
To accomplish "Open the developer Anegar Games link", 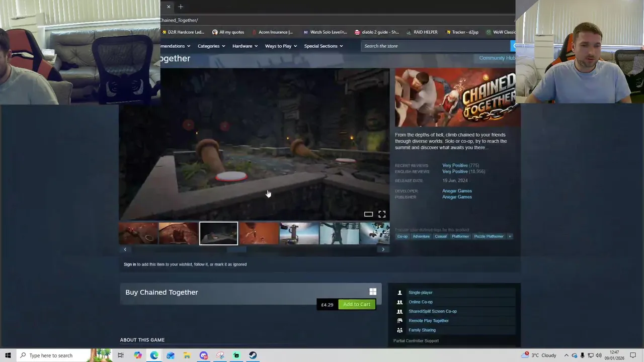I will pos(457,191).
